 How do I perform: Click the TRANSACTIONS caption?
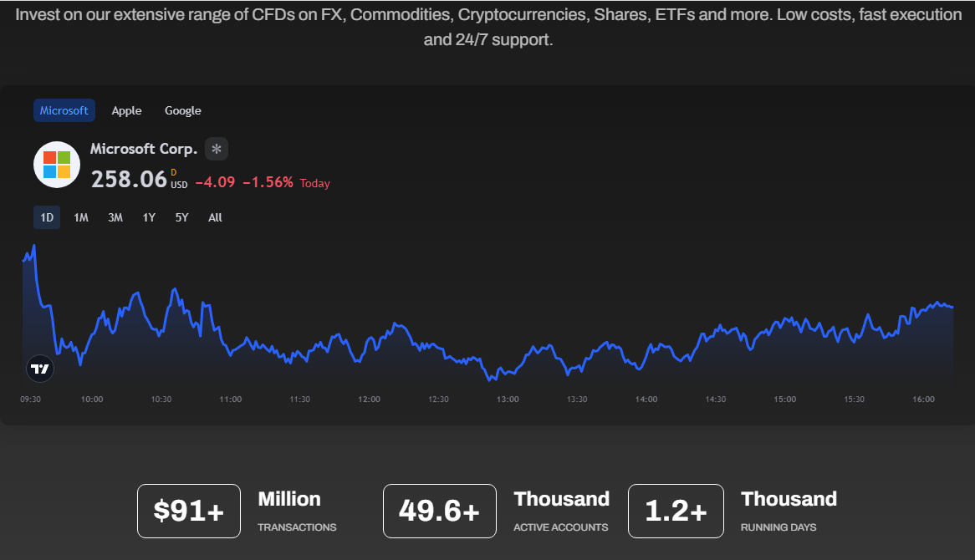pos(297,527)
